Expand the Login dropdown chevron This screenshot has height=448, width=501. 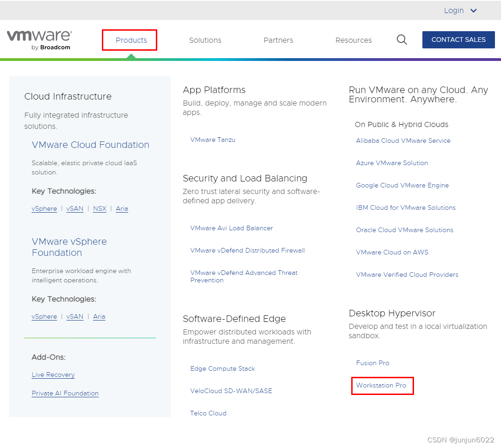tap(474, 11)
